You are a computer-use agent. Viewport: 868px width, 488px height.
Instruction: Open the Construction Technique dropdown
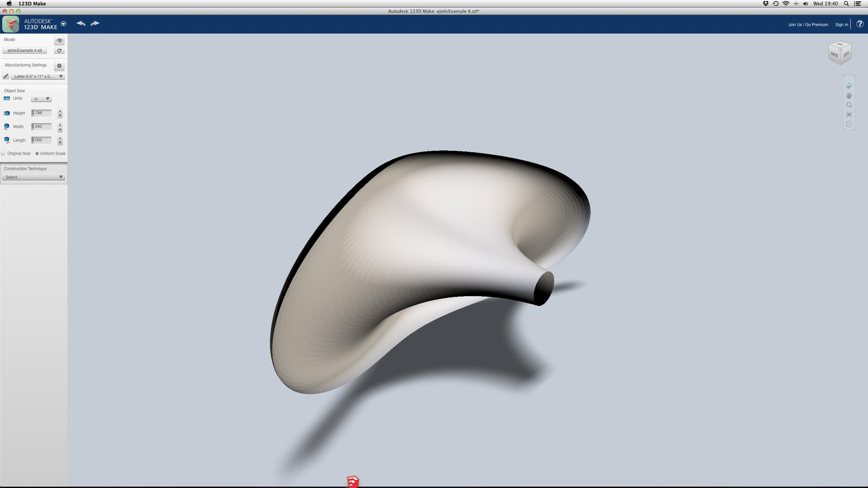point(33,177)
